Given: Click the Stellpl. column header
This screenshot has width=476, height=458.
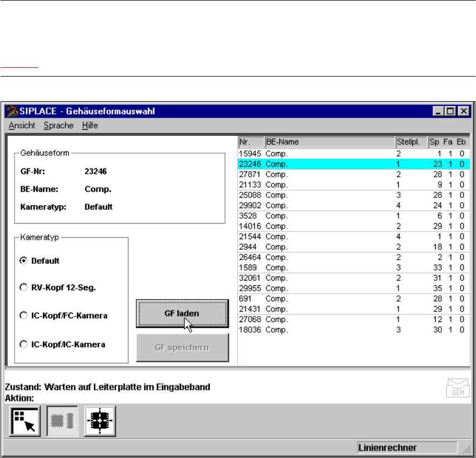Looking at the screenshot, I should [411, 141].
